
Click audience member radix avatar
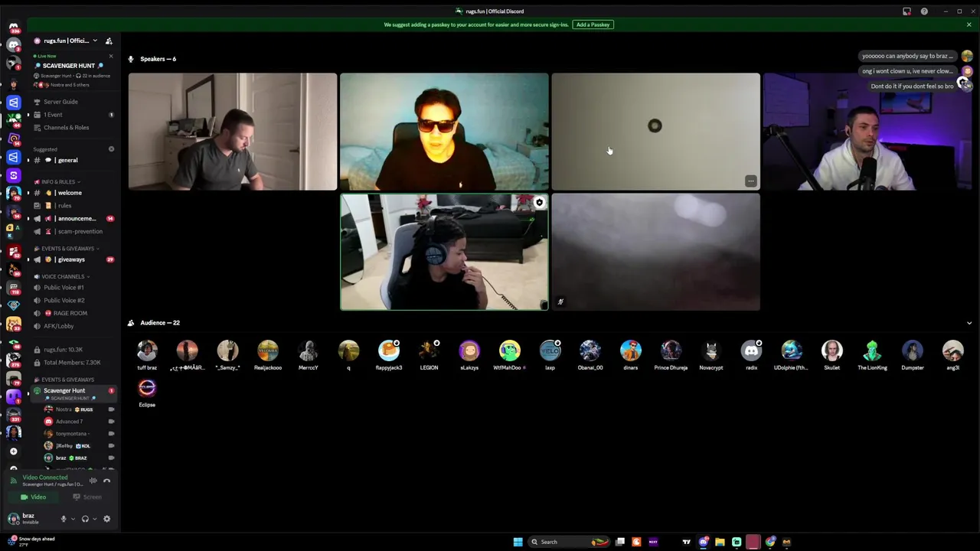pyautogui.click(x=751, y=350)
